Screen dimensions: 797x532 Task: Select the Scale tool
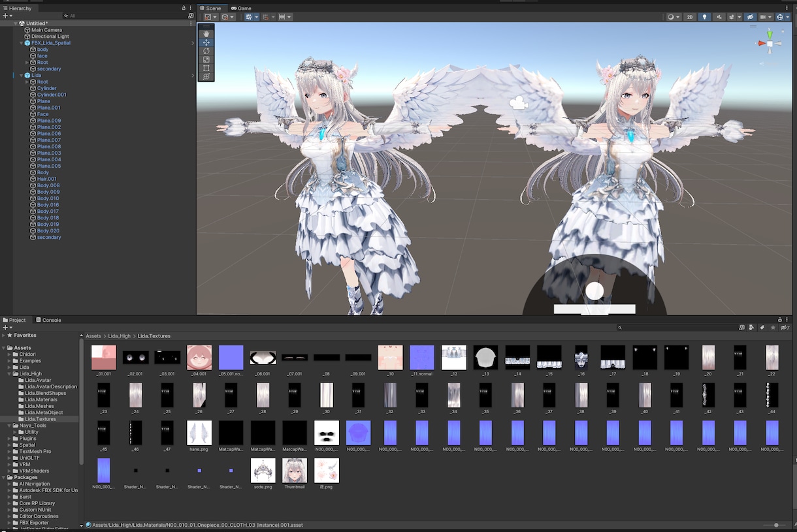click(x=206, y=59)
